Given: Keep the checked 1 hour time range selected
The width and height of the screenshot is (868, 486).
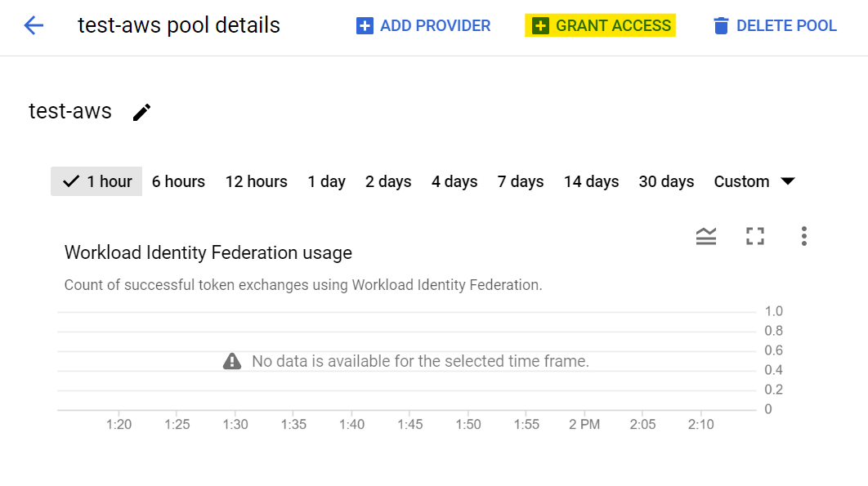Looking at the screenshot, I should (x=96, y=181).
